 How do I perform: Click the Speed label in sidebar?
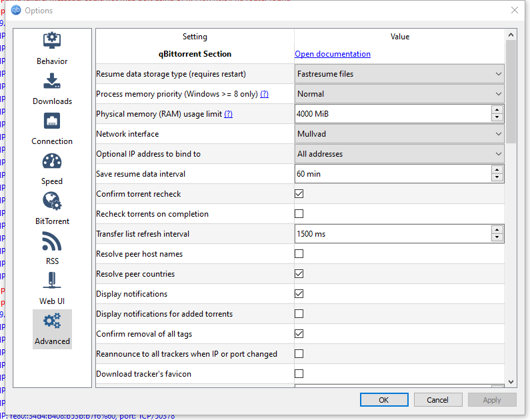tap(52, 181)
